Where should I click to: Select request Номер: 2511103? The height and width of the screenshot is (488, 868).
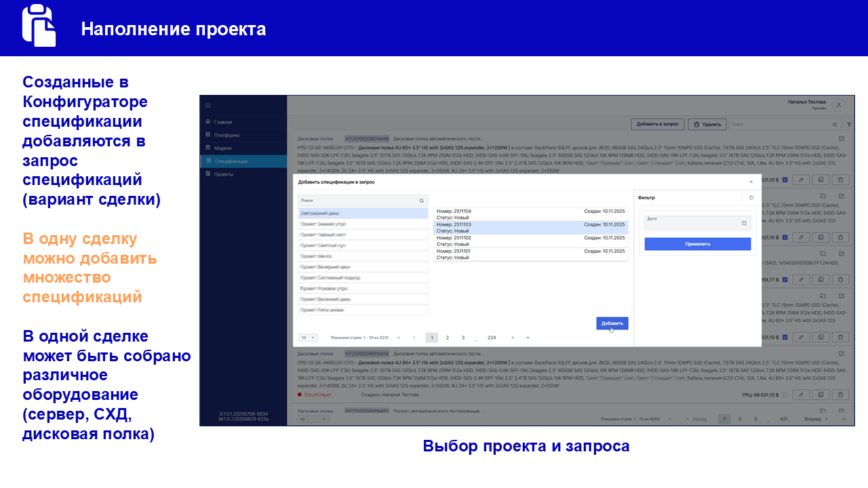[531, 228]
